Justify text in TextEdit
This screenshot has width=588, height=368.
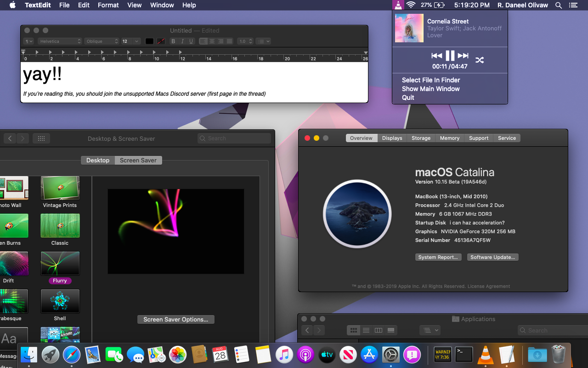230,41
